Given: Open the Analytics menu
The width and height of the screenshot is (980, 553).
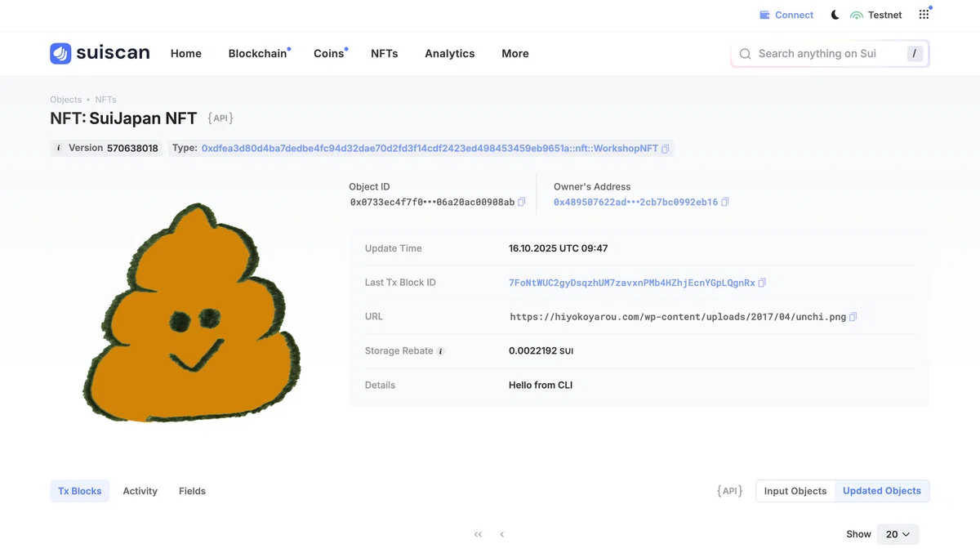Looking at the screenshot, I should (x=450, y=53).
